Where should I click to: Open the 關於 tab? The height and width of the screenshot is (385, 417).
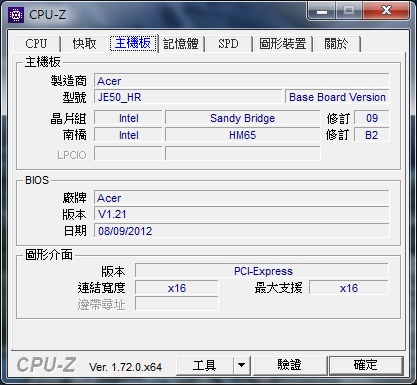[x=337, y=44]
